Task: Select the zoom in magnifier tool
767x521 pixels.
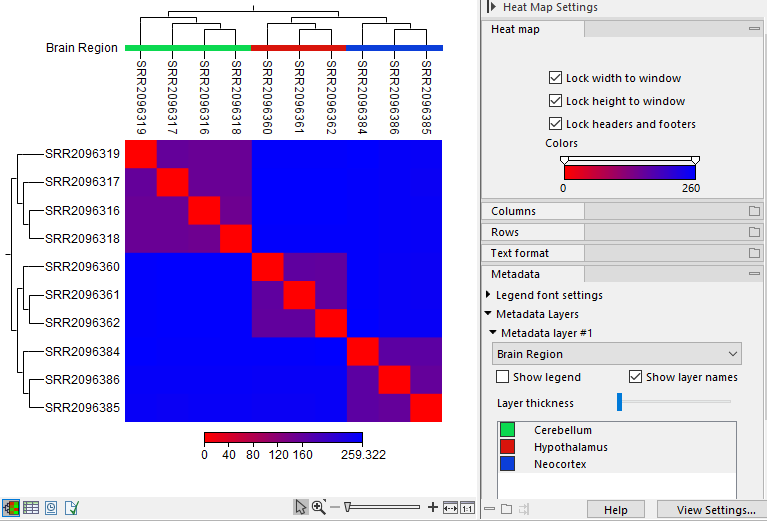Action: click(x=318, y=507)
